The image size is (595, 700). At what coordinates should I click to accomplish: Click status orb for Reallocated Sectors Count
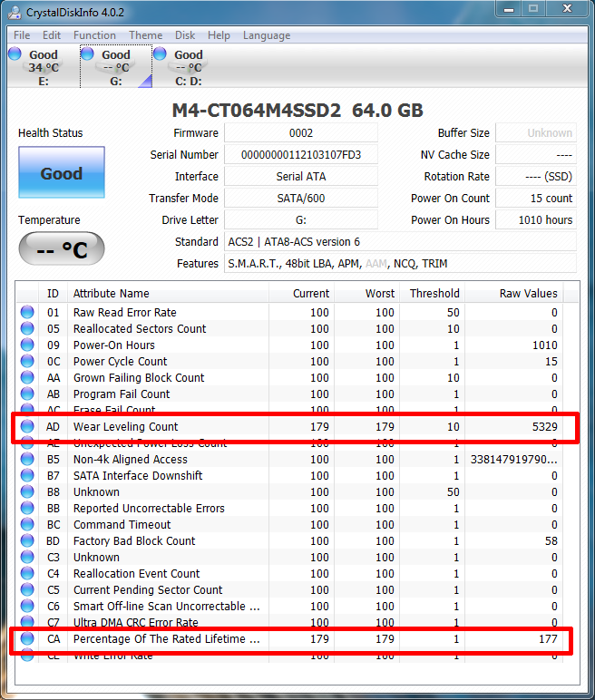tap(27, 328)
